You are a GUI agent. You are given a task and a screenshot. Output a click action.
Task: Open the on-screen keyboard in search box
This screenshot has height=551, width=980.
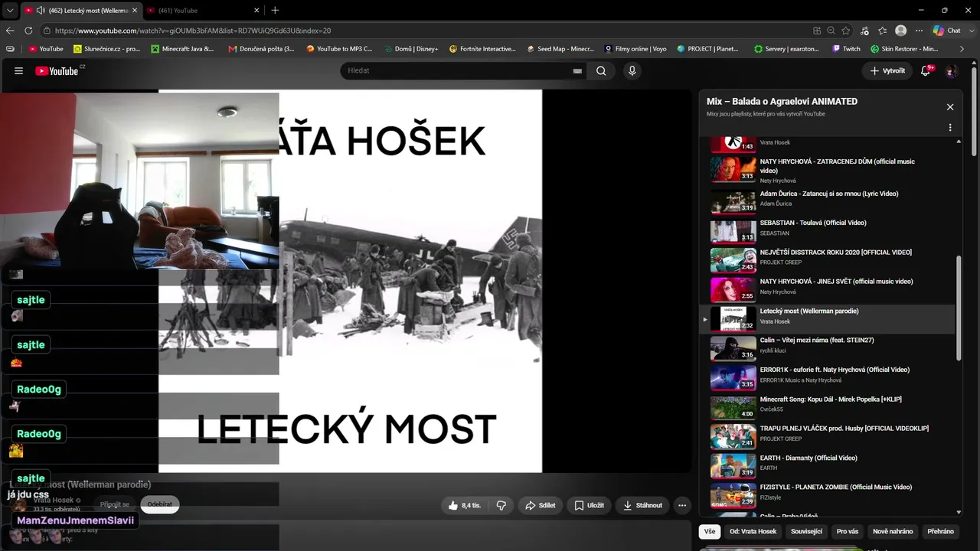coord(577,71)
